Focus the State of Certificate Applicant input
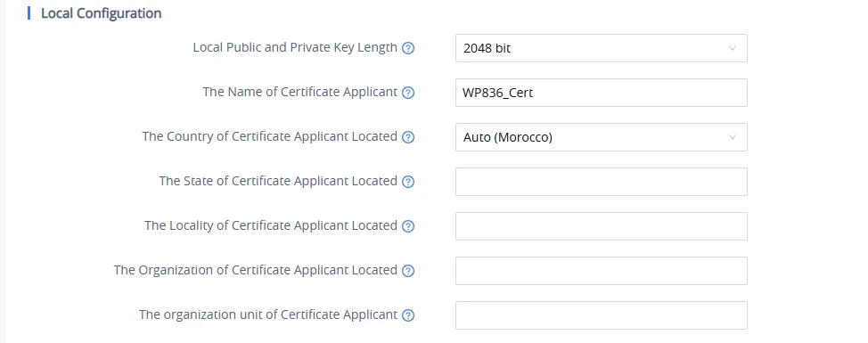Viewport: 868px width, 343px height. (602, 182)
